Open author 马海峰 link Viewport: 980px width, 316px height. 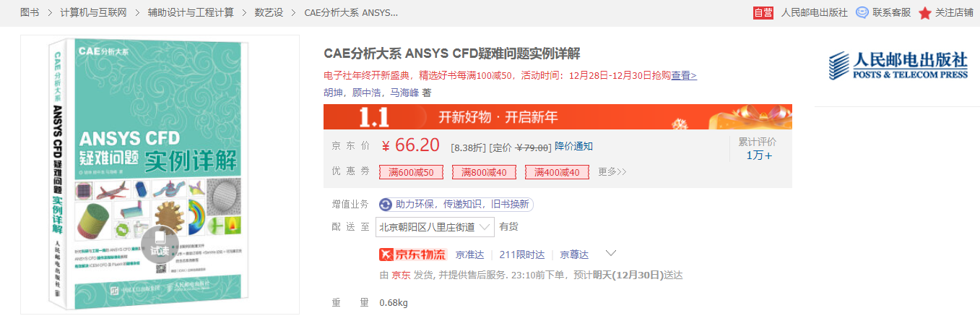point(404,93)
